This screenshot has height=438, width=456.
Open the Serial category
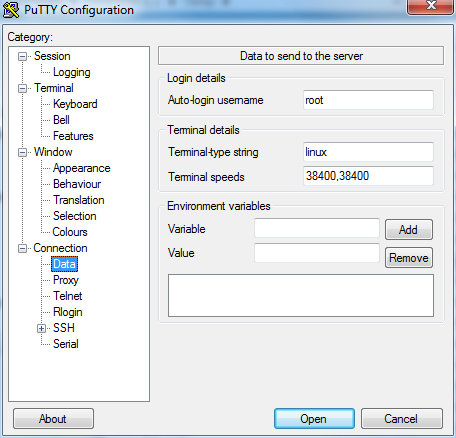point(66,344)
